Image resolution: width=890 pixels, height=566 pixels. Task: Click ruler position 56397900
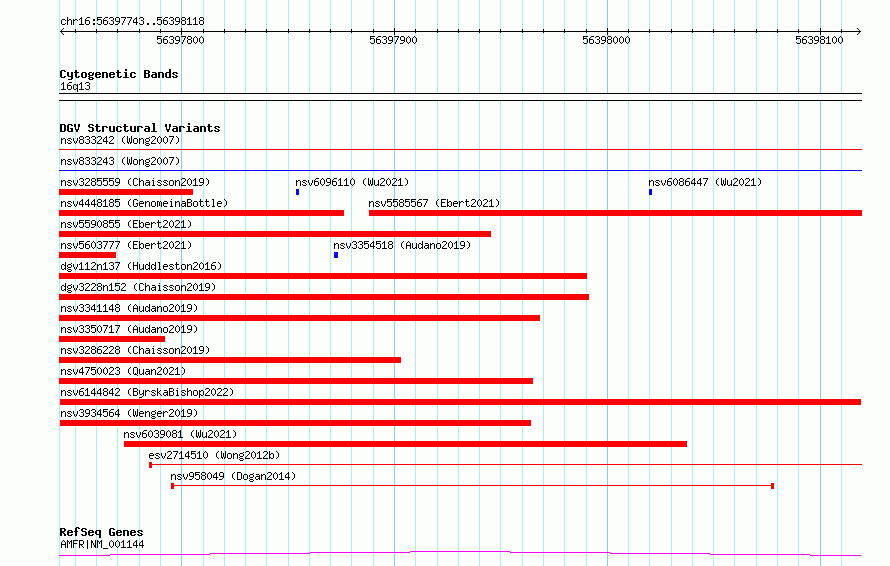pyautogui.click(x=393, y=40)
